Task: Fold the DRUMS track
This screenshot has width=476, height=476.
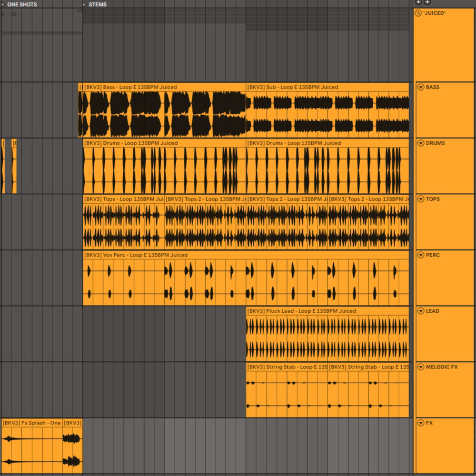Action: [x=420, y=143]
